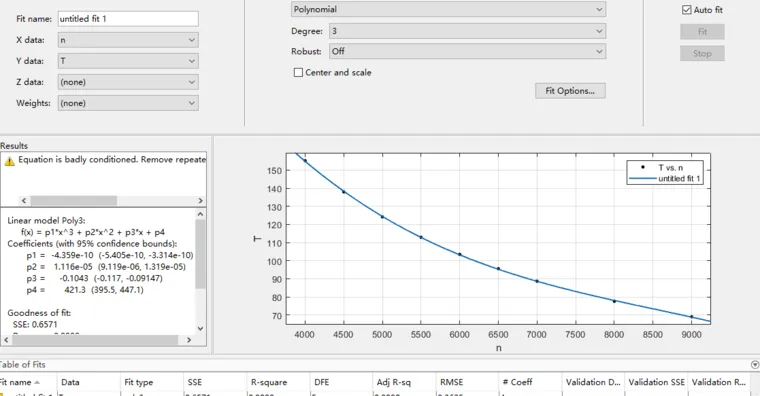Click the results bottom horizontal scrollbar thumb
The height and width of the screenshot is (396, 760).
point(95,340)
